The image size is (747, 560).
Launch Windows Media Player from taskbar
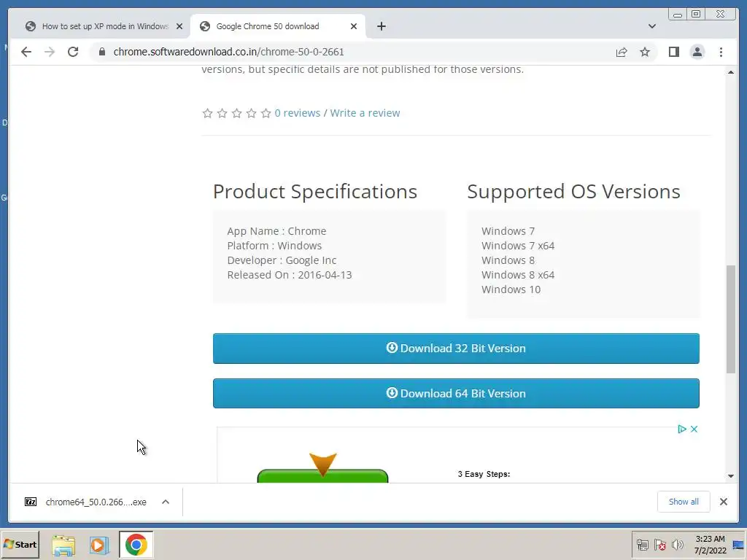[99, 545]
